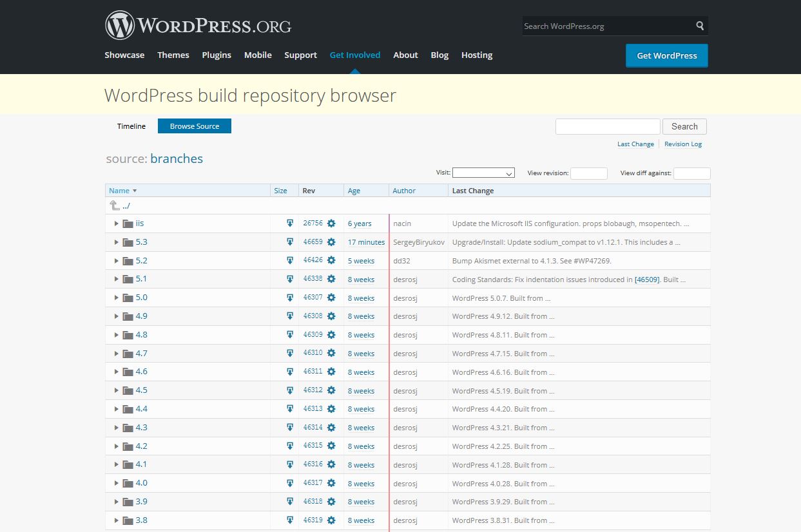Open the 6 years age link
801x532 pixels.
(x=360, y=223)
